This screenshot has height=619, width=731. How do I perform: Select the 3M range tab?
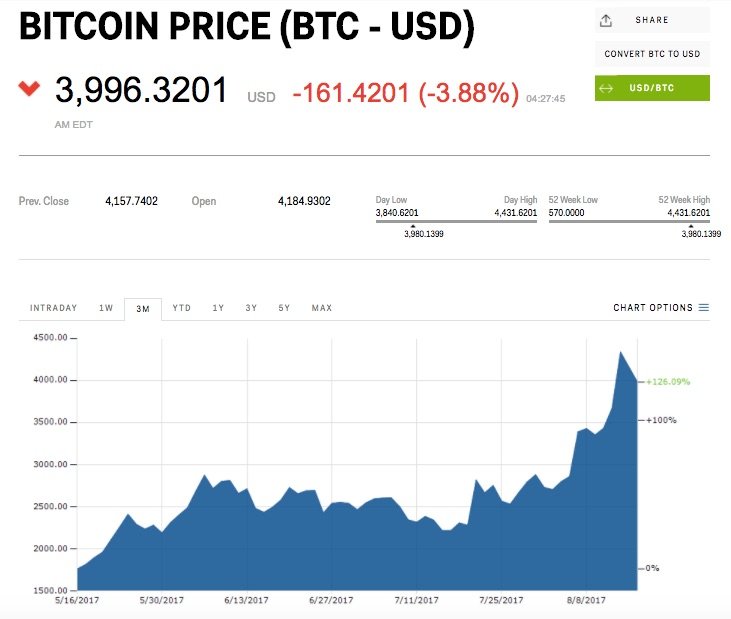[143, 308]
